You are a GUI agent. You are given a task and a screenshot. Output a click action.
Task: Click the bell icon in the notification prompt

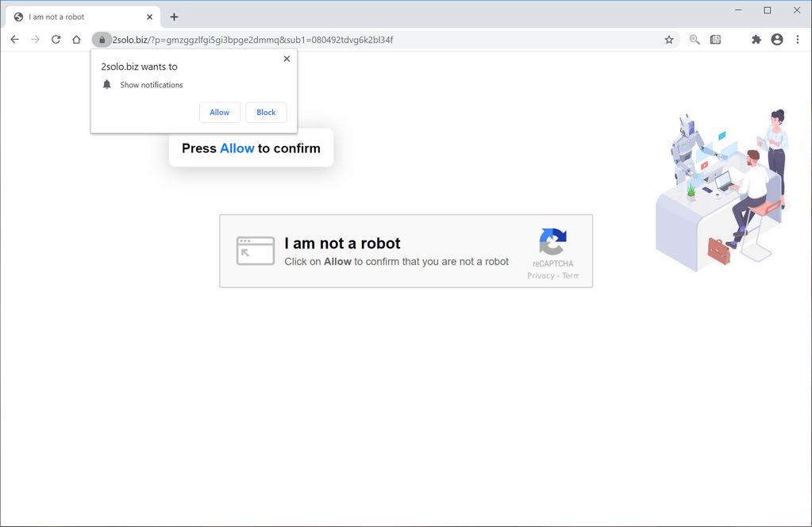pyautogui.click(x=106, y=84)
